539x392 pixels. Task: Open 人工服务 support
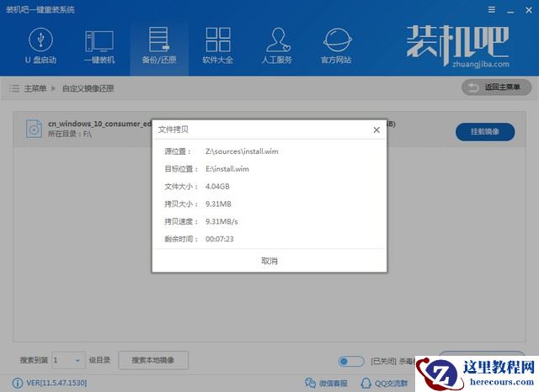click(277, 45)
